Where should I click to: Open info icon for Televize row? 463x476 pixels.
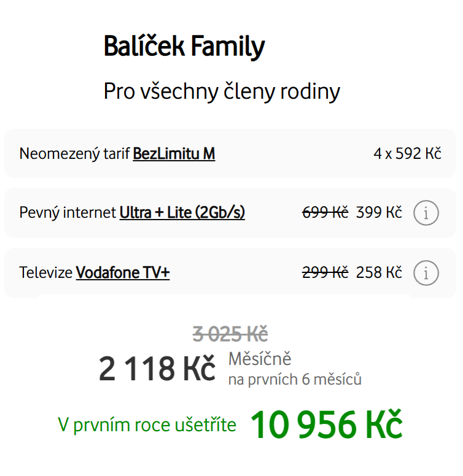click(x=426, y=273)
